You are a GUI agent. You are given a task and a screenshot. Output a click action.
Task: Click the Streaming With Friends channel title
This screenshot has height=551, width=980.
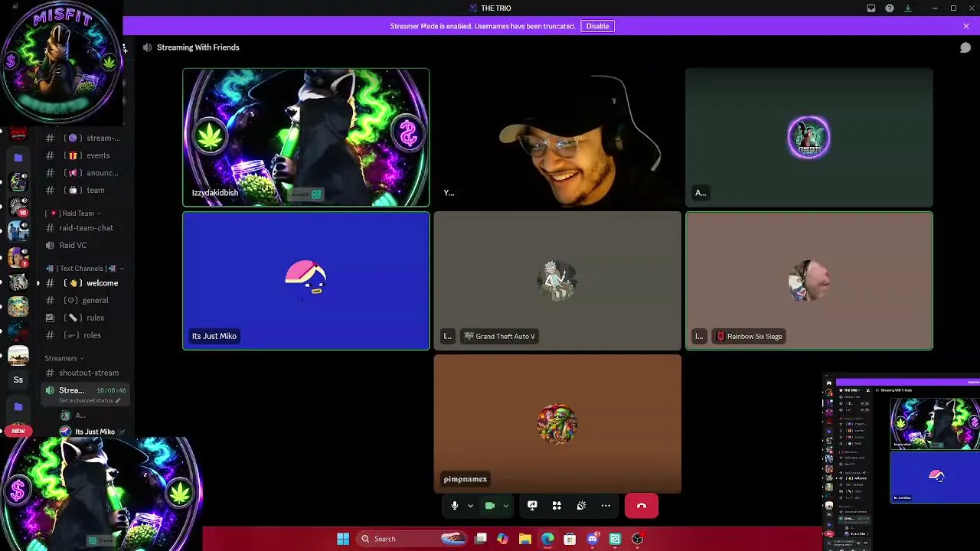tap(198, 47)
